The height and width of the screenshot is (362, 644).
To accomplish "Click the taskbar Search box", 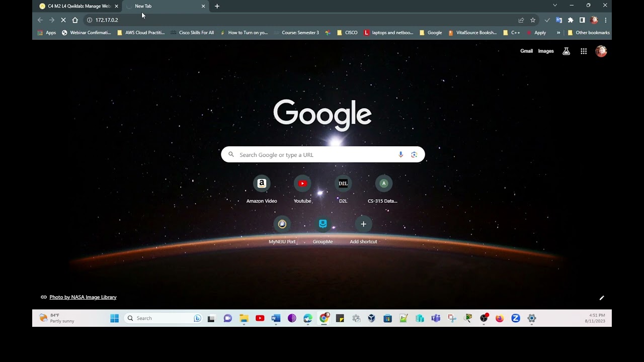I will point(164,318).
